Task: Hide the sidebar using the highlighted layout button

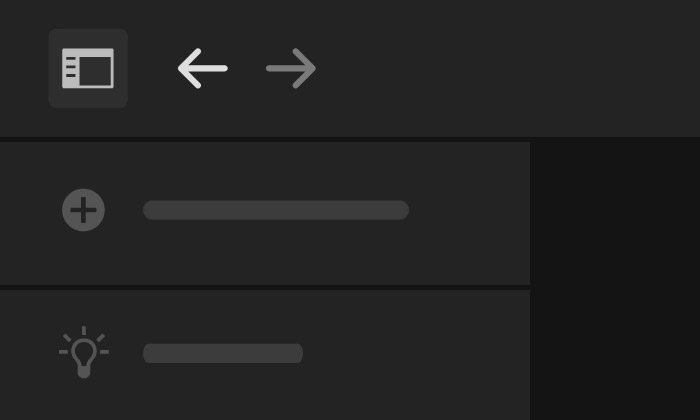Action: point(88,68)
